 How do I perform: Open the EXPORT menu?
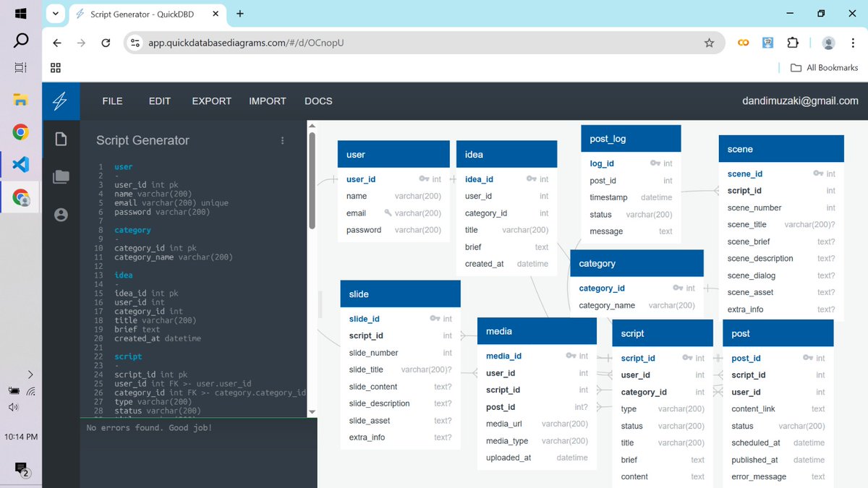point(211,101)
